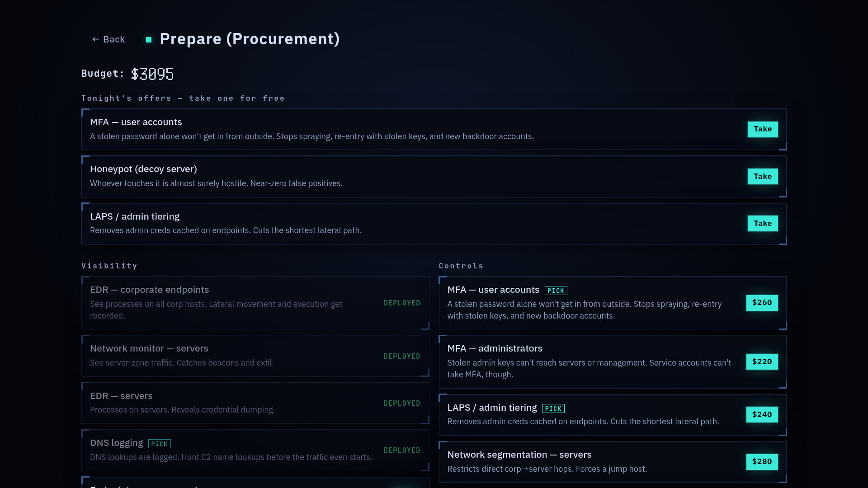Click description 'See server-zone traffic. Catches beacons'

(x=182, y=363)
